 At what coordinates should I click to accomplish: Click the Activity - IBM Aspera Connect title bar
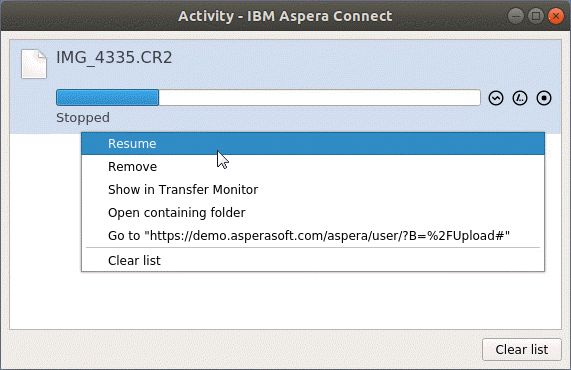click(285, 16)
